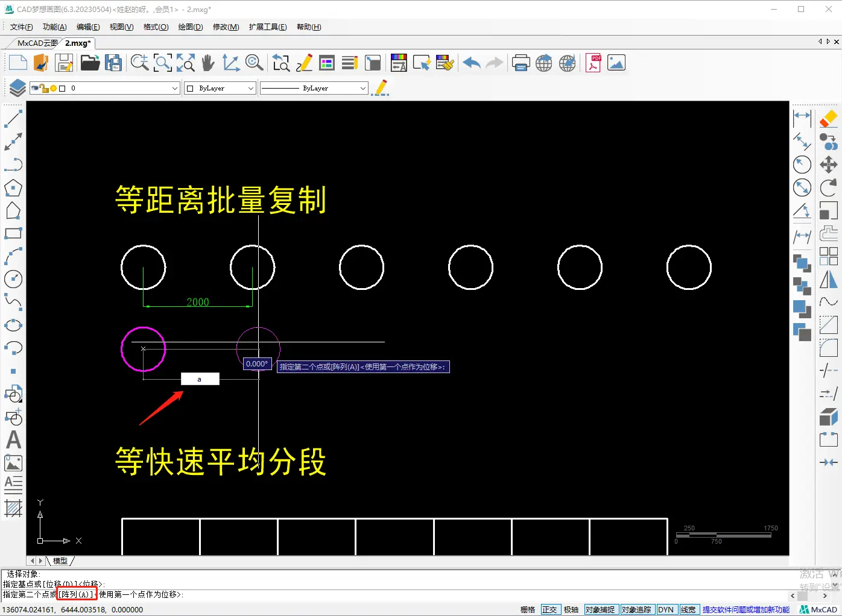Select the Ellipse drawing tool
Screen dimensions: 842x616
pyautogui.click(x=13, y=325)
